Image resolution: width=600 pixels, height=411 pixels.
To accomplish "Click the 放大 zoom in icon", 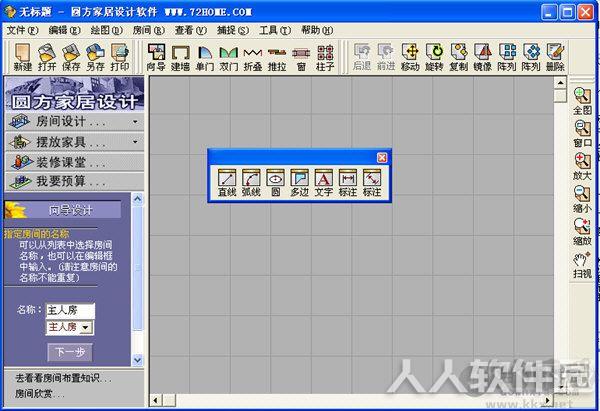I will (x=582, y=166).
